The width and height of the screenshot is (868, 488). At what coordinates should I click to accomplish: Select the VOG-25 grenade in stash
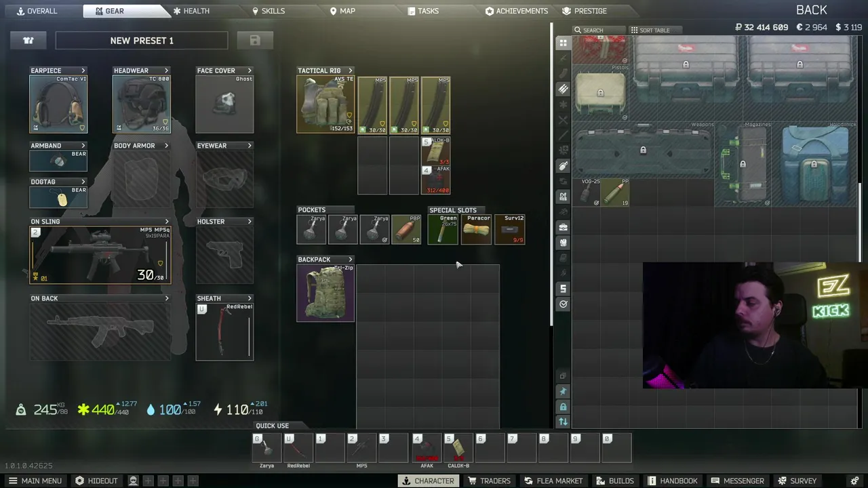click(x=587, y=192)
